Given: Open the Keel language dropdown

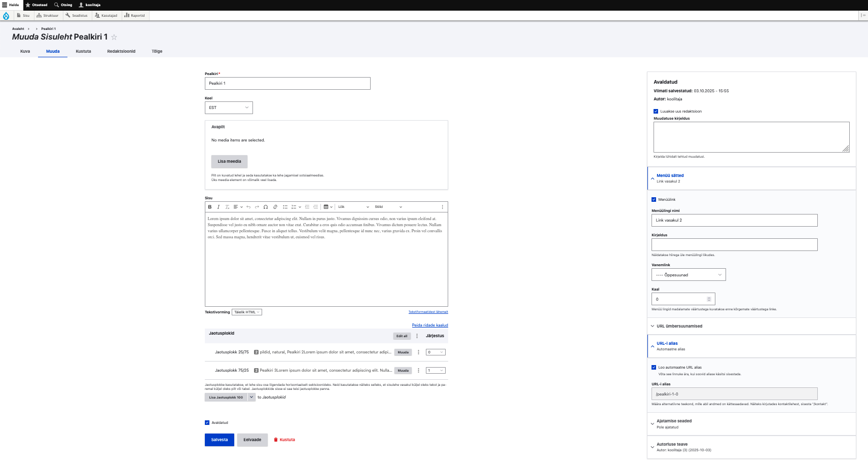Looking at the screenshot, I should pyautogui.click(x=229, y=107).
